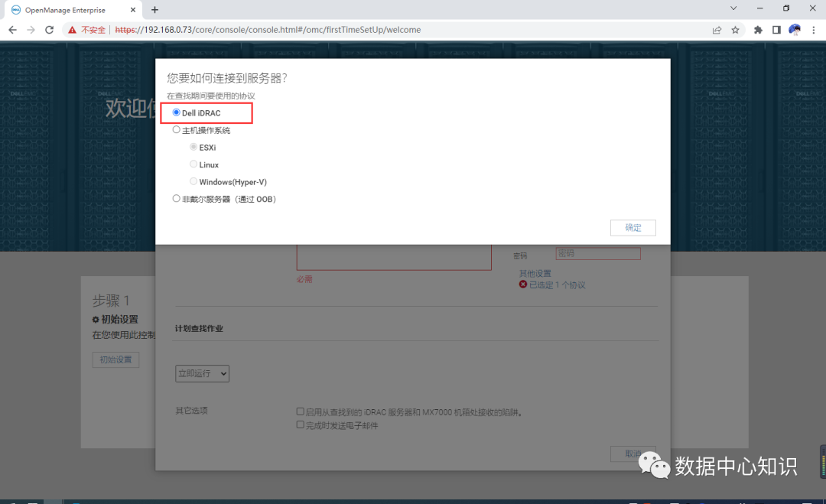Click the gear icon beside 初始设置
This screenshot has height=504, width=826.
coord(96,320)
